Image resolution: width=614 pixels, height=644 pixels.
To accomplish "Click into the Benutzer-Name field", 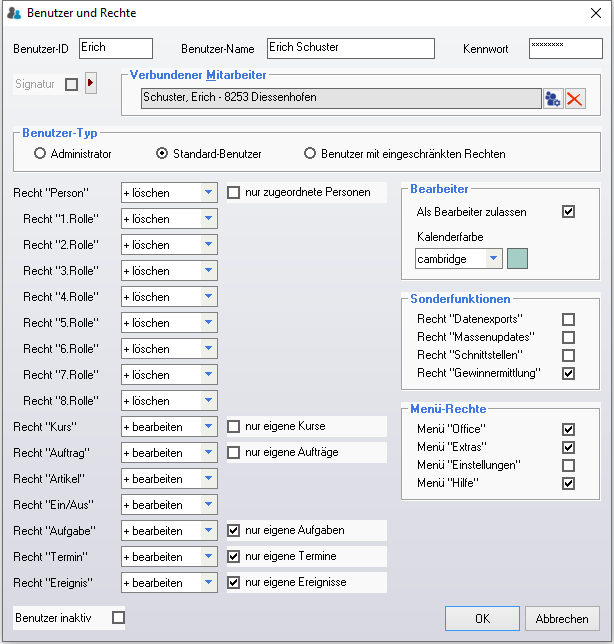I will click(350, 49).
